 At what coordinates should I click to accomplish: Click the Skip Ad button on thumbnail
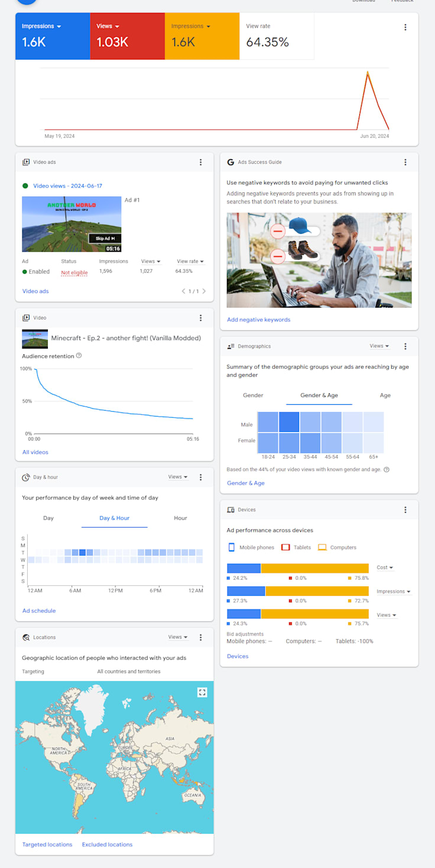pos(105,238)
